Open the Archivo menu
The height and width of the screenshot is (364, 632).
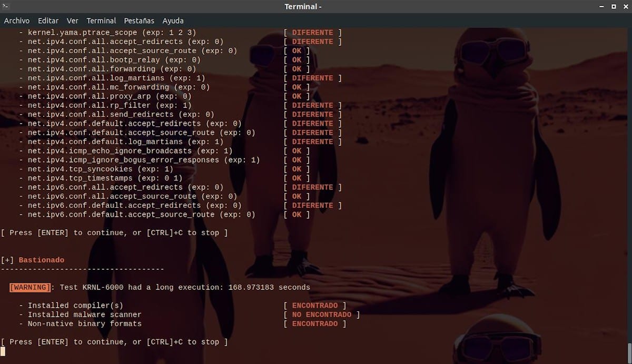tap(17, 21)
